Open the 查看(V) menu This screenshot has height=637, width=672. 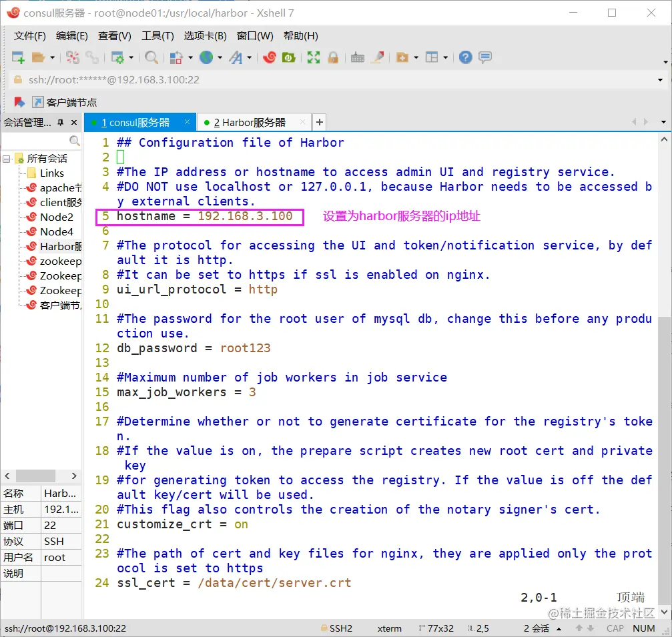pyautogui.click(x=114, y=36)
